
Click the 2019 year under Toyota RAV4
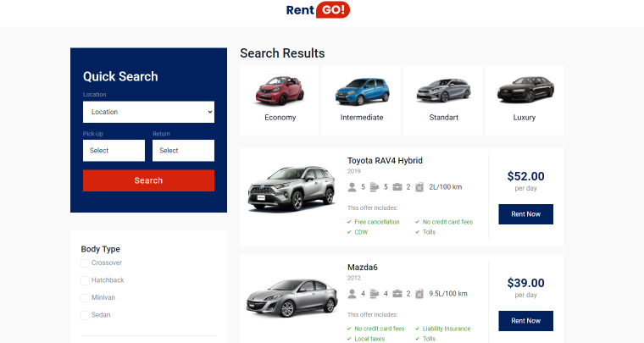[353, 171]
